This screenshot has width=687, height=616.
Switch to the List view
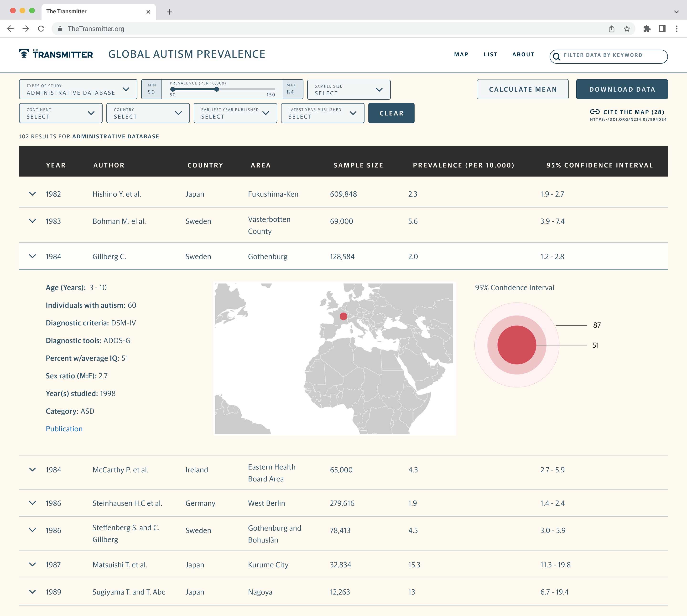tap(490, 54)
